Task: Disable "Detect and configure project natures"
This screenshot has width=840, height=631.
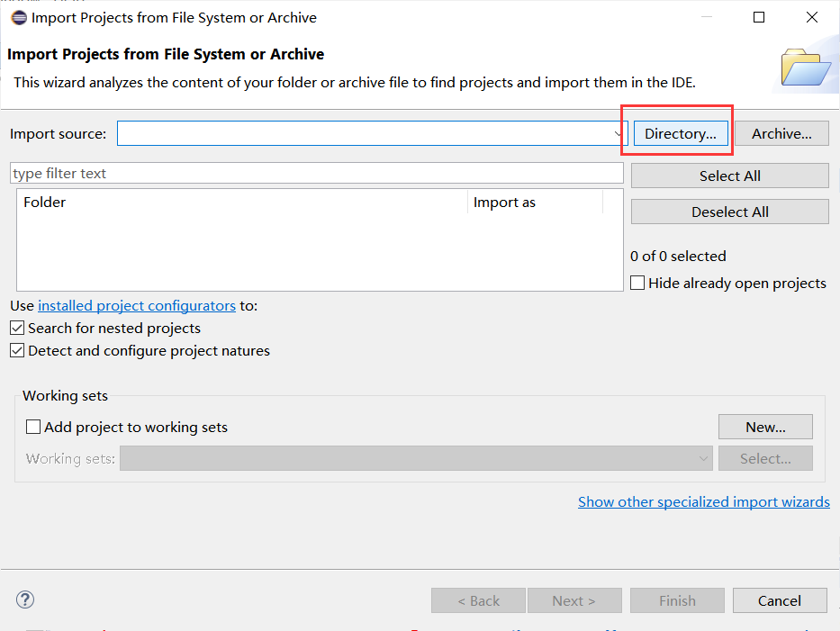Action: point(16,351)
